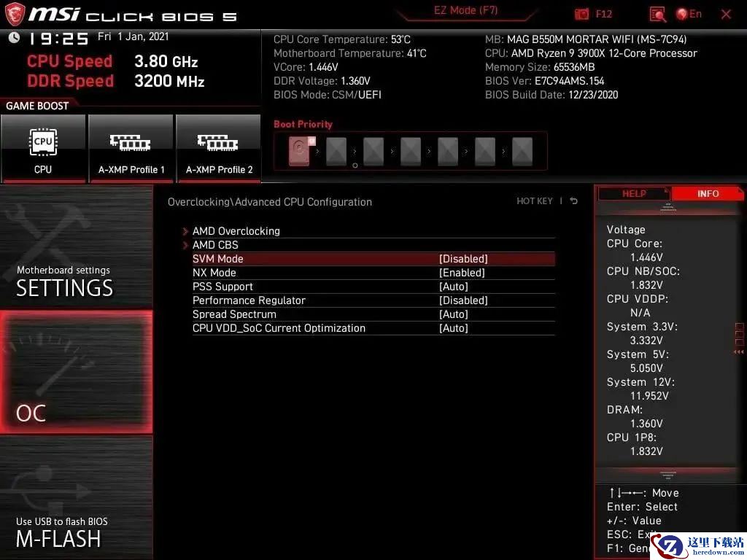Click the BIOS Ver E7C94AMS.154 text
The height and width of the screenshot is (560, 747).
coord(544,81)
